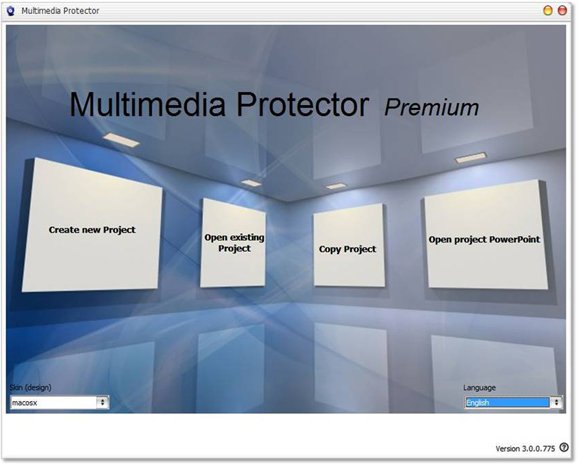The image size is (580, 469).
Task: Open the Skin (design) dropdown arrow
Action: click(x=102, y=403)
